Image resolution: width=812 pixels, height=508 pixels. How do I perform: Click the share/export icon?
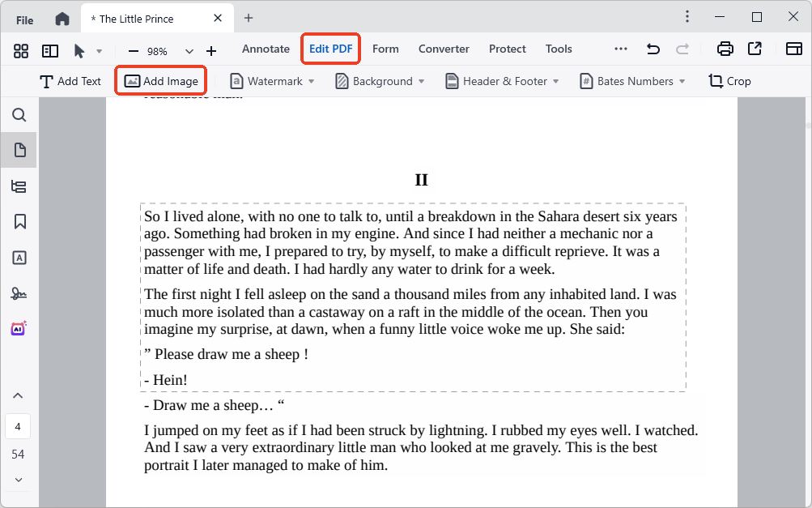(755, 49)
